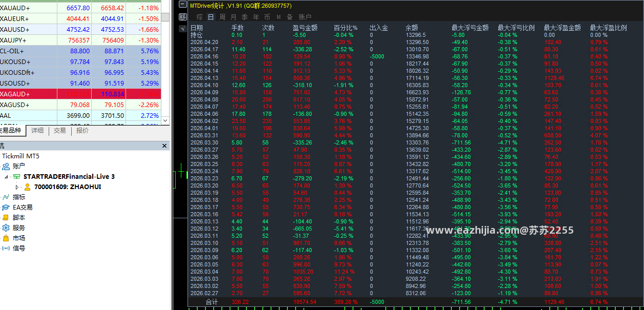The width and height of the screenshot is (644, 310).
Task: Click the Market Watch scrollbar down arrow
Action: point(165,120)
